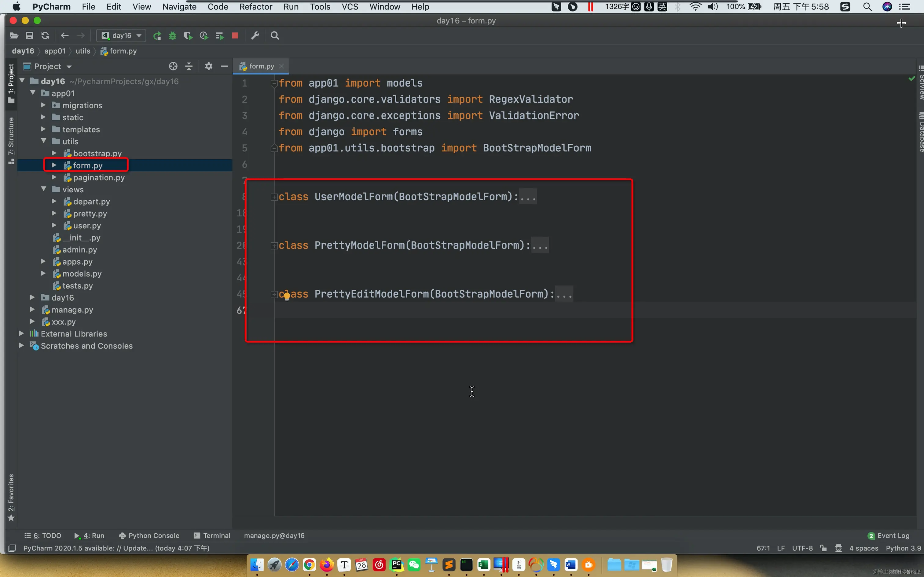Screen dimensions: 924x577
Task: Click Collapse All icon in Project panel
Action: point(189,67)
